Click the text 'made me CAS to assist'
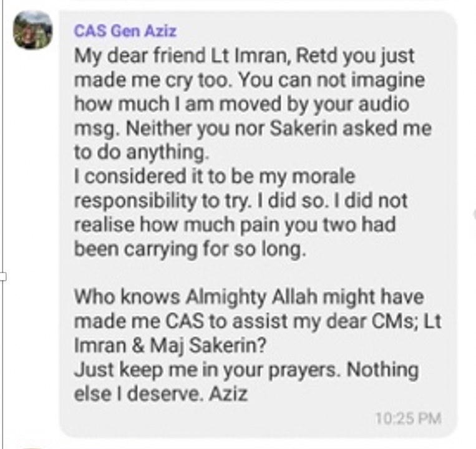The width and height of the screenshot is (476, 449). [181, 321]
